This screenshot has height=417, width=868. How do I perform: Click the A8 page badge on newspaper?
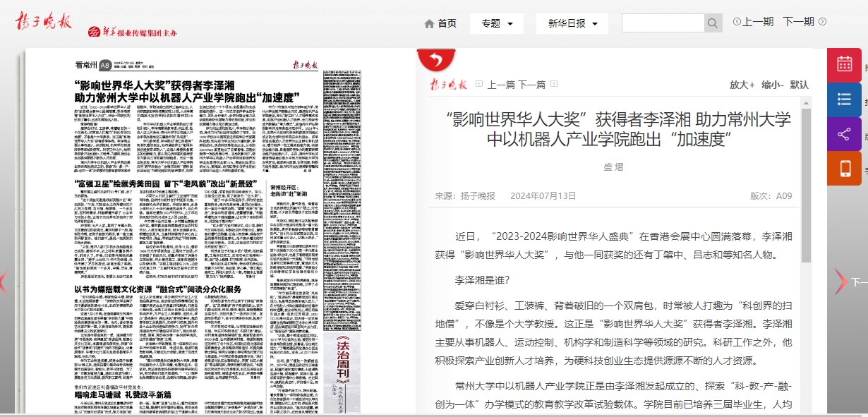(104, 65)
